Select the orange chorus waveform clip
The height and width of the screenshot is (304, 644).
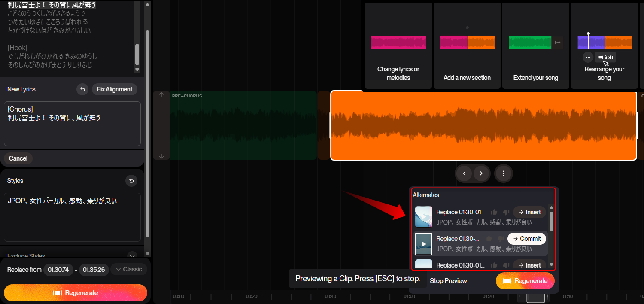[x=483, y=125]
